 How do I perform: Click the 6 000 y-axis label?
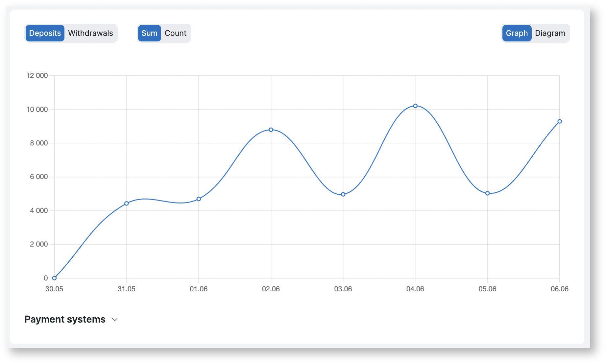click(x=39, y=177)
